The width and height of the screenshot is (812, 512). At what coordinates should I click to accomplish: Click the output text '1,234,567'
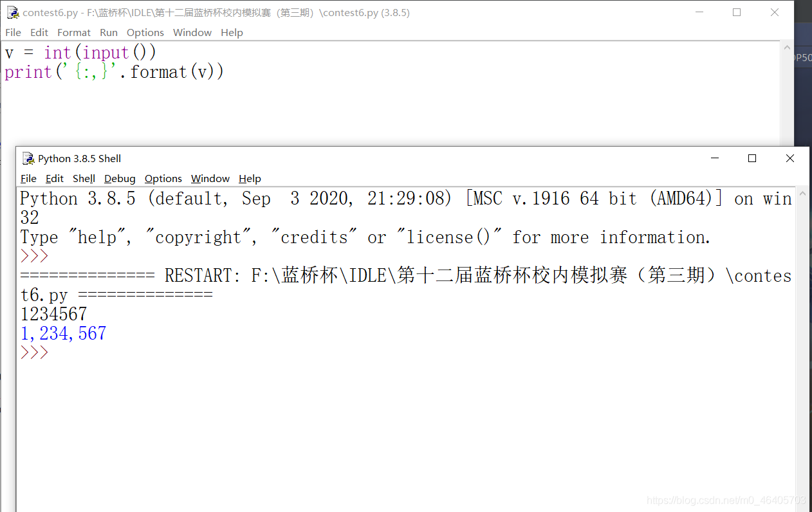coord(63,333)
